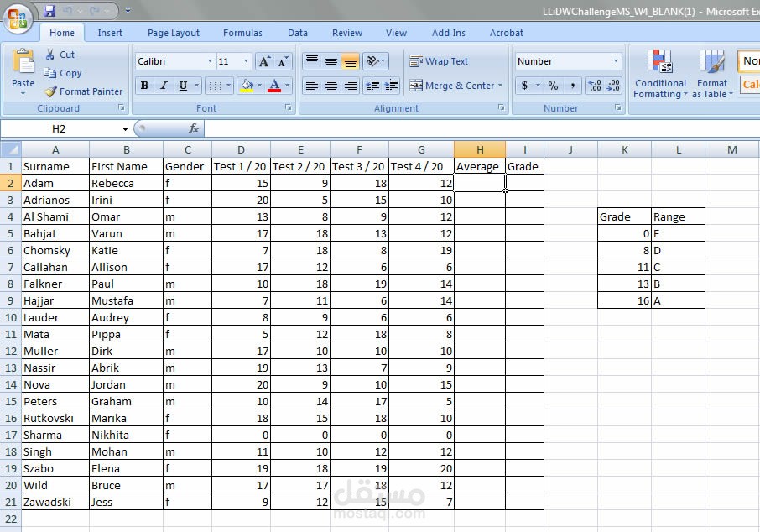Toggle Bold formatting
Viewport: 760px width, 532px height.
(144, 86)
